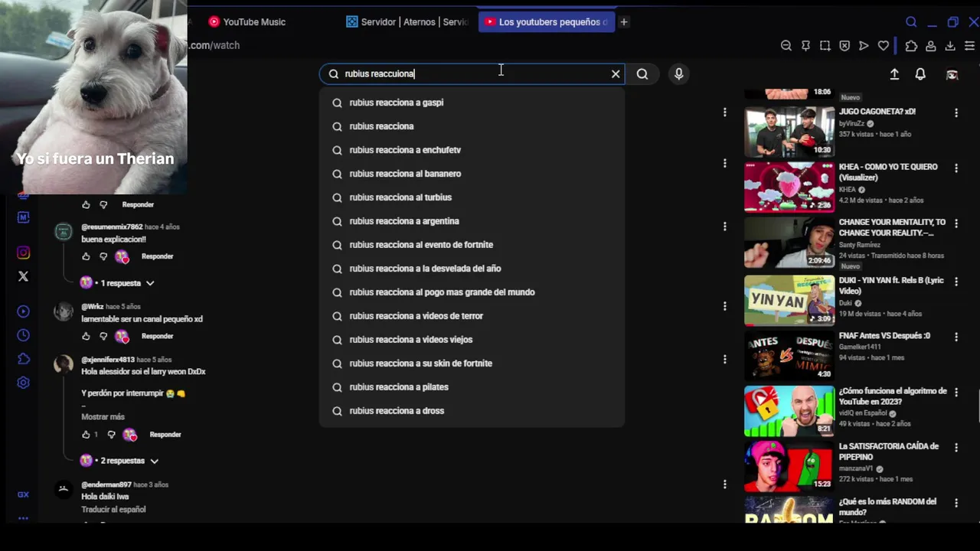Open the @enderman897 commenter profile
This screenshot has width=980, height=551.
[x=106, y=484]
